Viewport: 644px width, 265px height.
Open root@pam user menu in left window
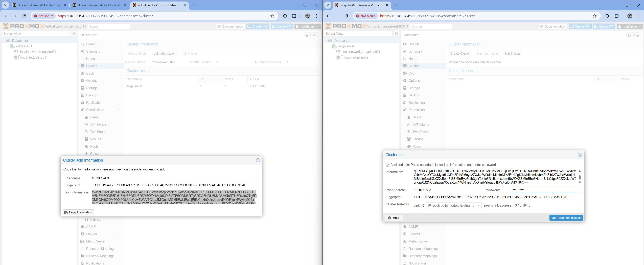click(307, 27)
